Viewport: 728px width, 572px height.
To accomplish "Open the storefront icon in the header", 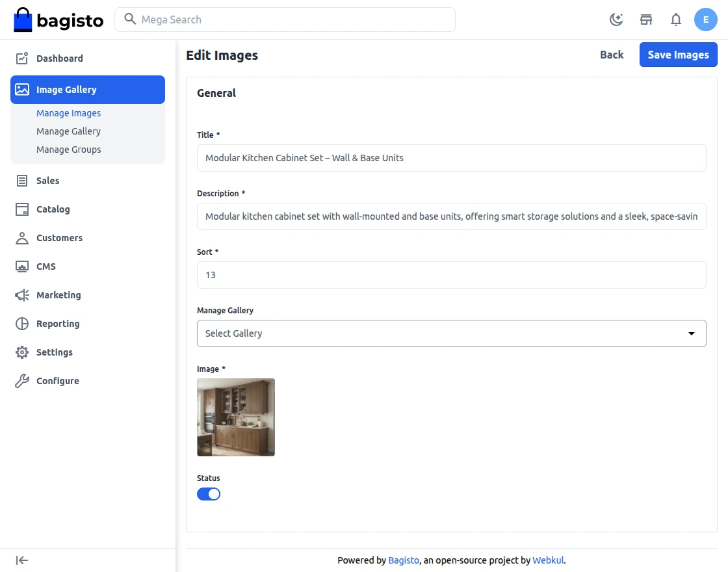I will click(645, 19).
